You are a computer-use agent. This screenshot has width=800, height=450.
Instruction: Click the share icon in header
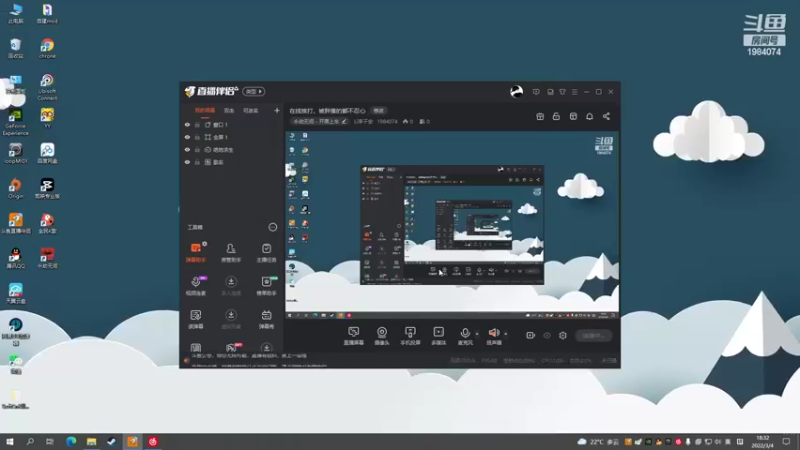606,116
